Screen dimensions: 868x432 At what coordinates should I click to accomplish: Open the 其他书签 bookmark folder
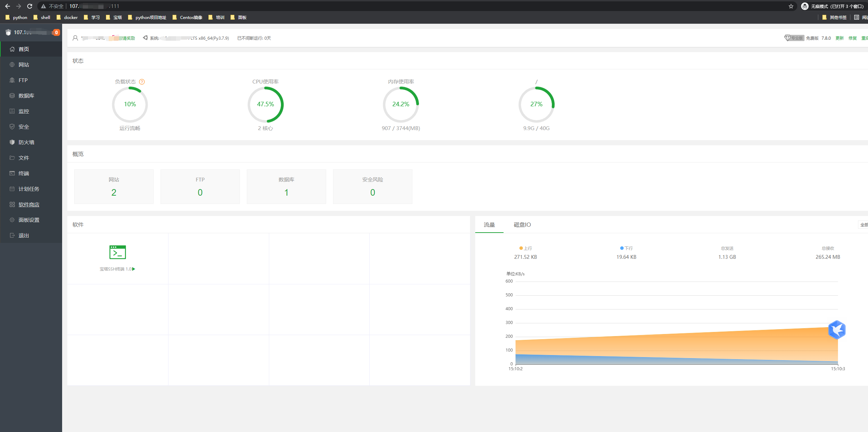coord(835,17)
